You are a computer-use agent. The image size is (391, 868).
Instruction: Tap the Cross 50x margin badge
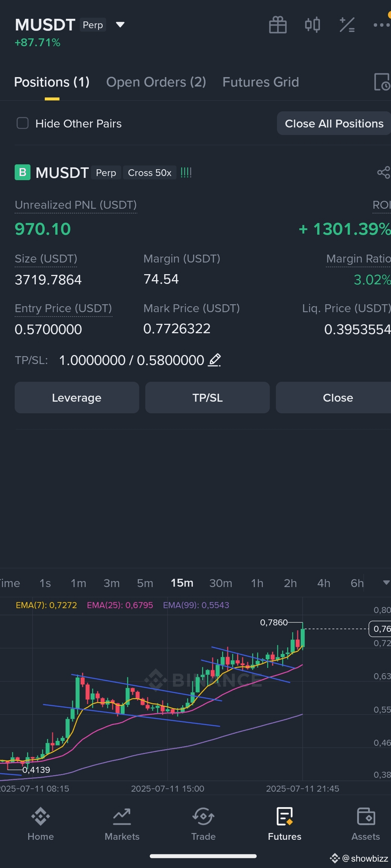(150, 173)
